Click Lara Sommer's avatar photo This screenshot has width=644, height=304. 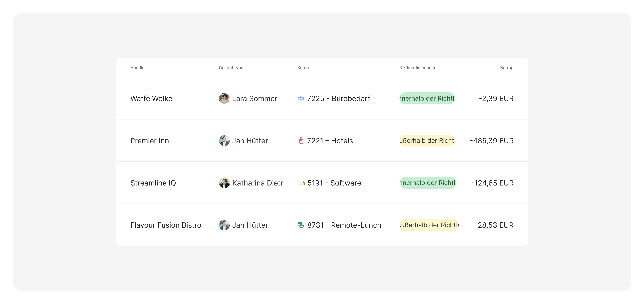pos(224,99)
